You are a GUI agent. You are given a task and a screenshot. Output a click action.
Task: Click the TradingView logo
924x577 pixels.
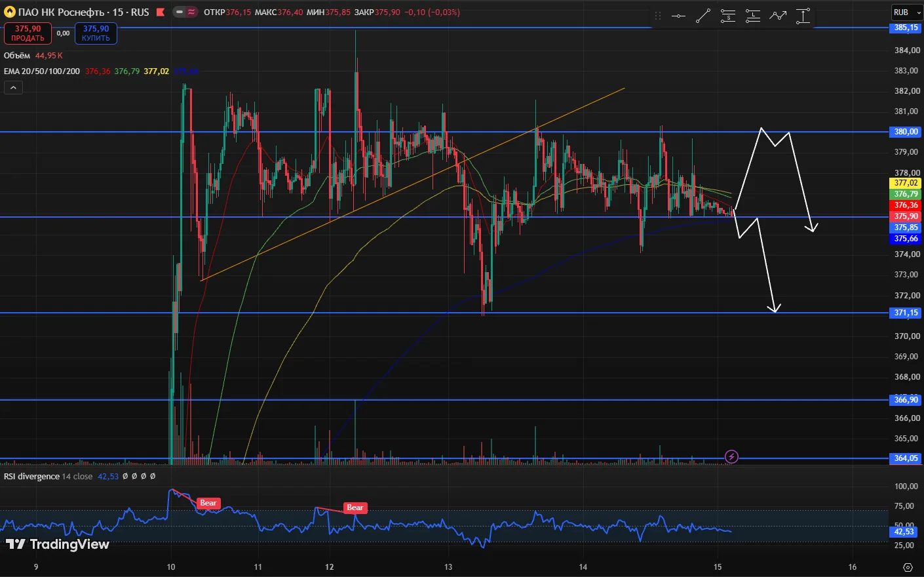(58, 544)
